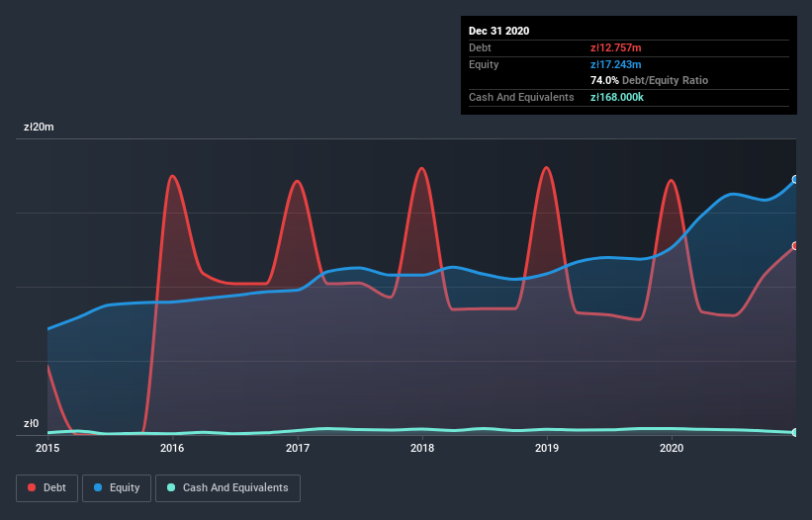
Task: Toggle the Equity series legend button
Action: pyautogui.click(x=117, y=488)
